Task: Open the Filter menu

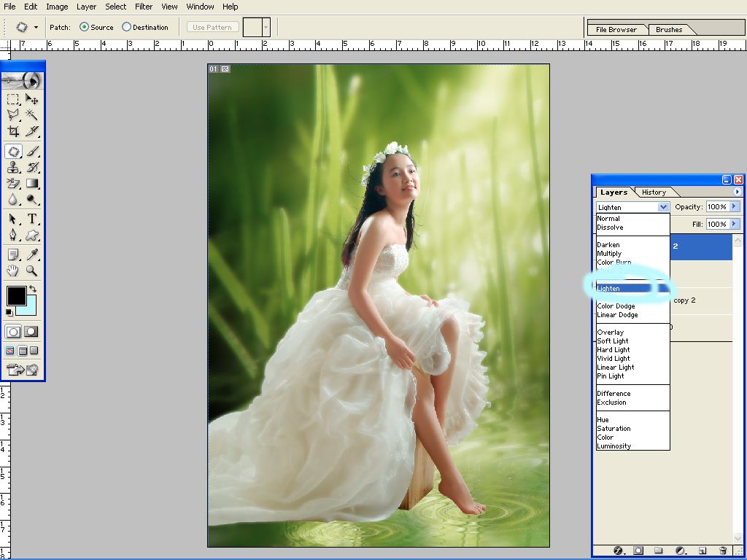Action: pos(144,7)
